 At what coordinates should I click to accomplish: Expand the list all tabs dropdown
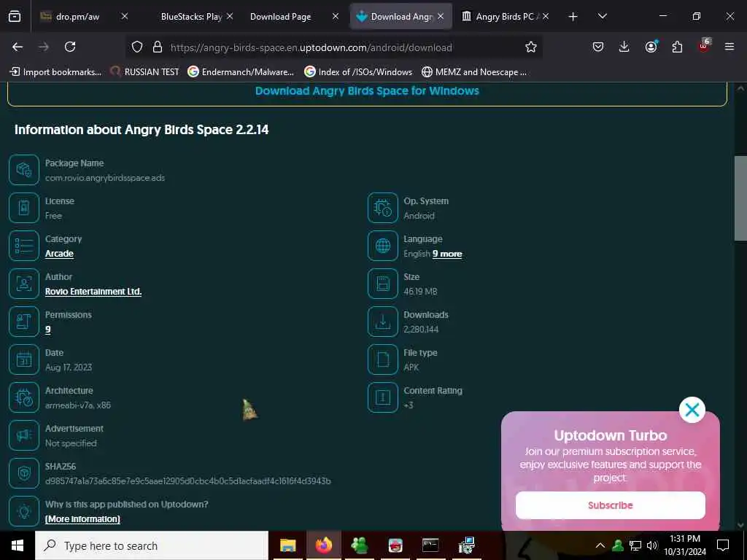(602, 16)
